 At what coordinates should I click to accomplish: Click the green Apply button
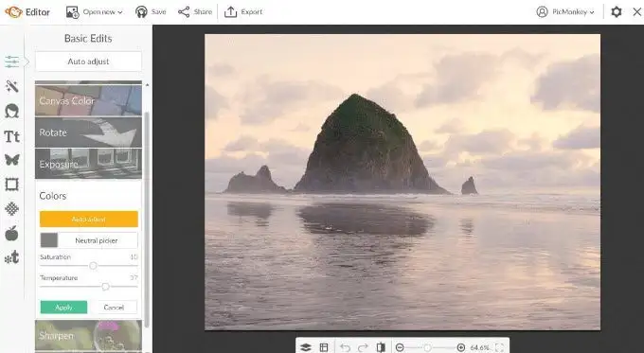pos(63,307)
